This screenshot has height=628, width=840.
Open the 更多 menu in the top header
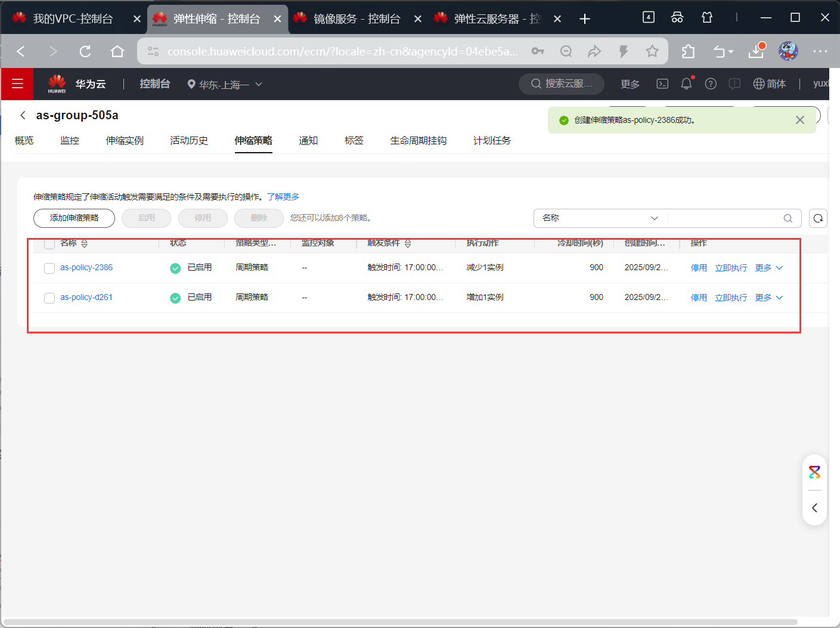click(630, 84)
